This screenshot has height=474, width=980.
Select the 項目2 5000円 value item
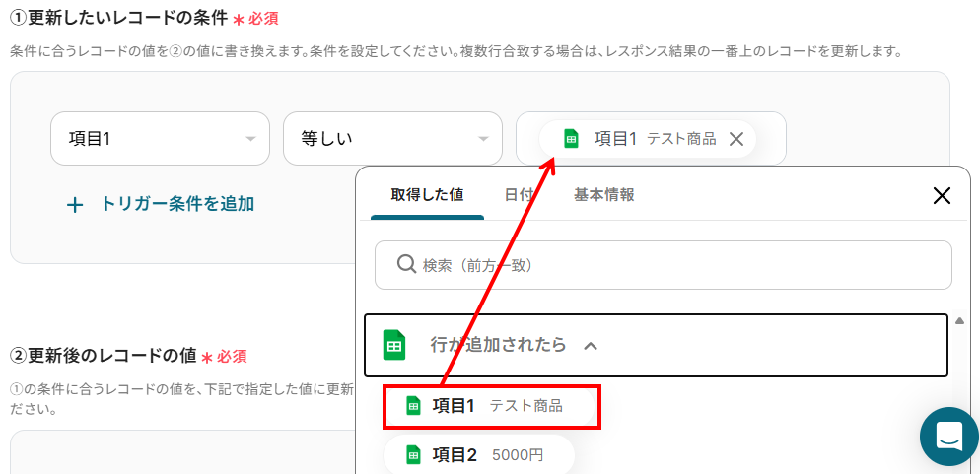tap(479, 455)
